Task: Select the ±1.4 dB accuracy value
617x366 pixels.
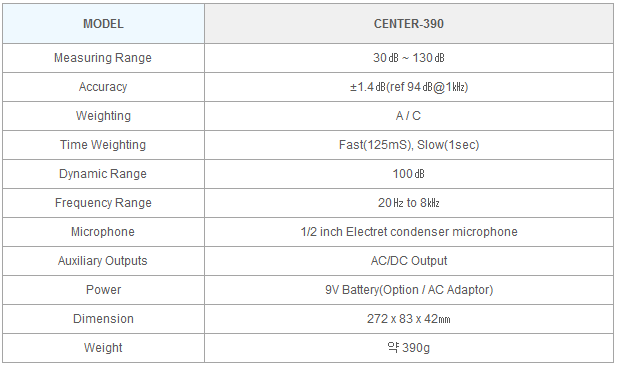Action: [409, 87]
